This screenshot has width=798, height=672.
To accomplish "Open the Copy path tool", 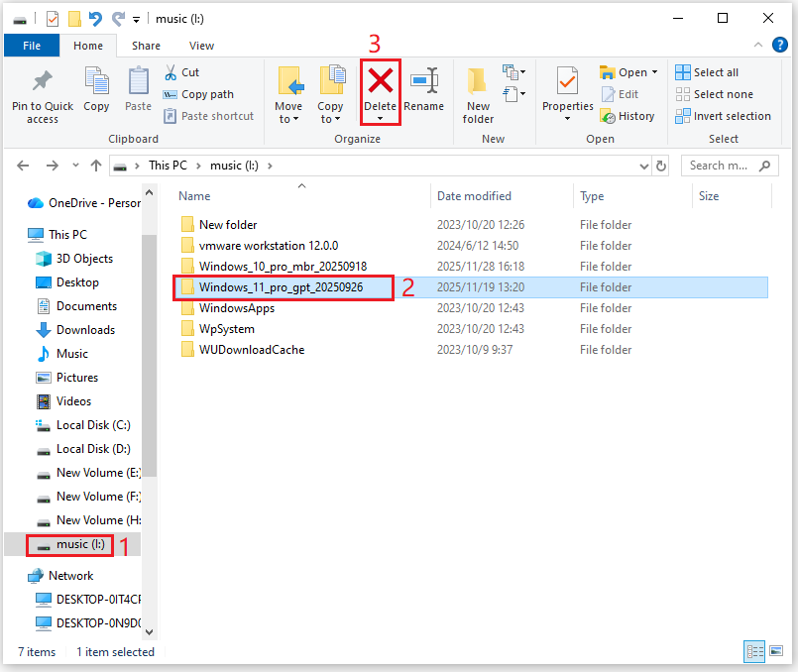I will point(201,94).
